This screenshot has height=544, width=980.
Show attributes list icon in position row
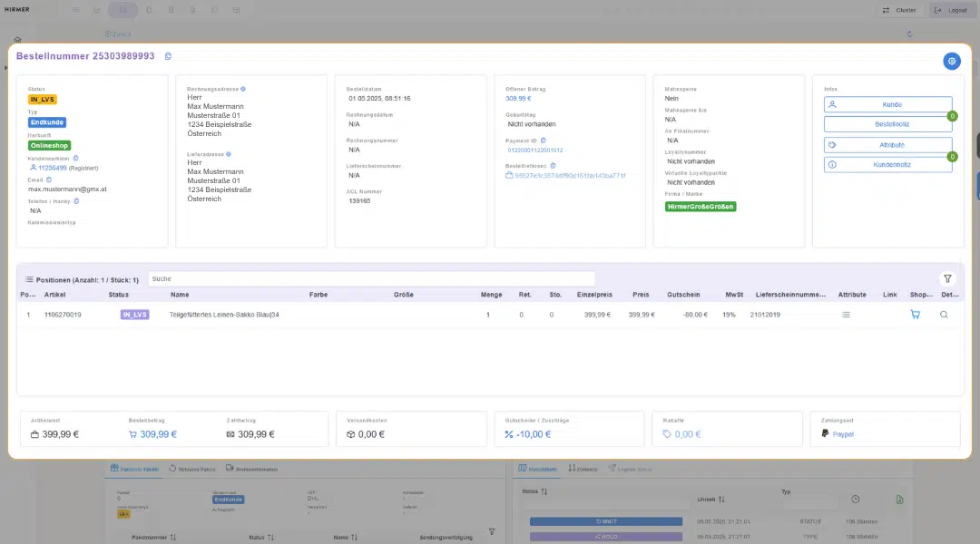pos(846,315)
